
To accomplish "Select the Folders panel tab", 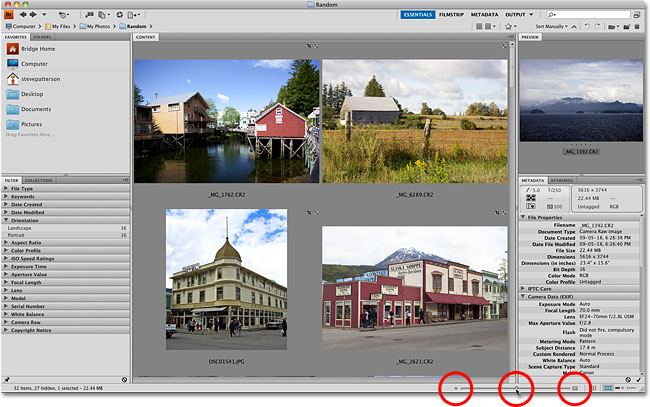I will coord(42,37).
